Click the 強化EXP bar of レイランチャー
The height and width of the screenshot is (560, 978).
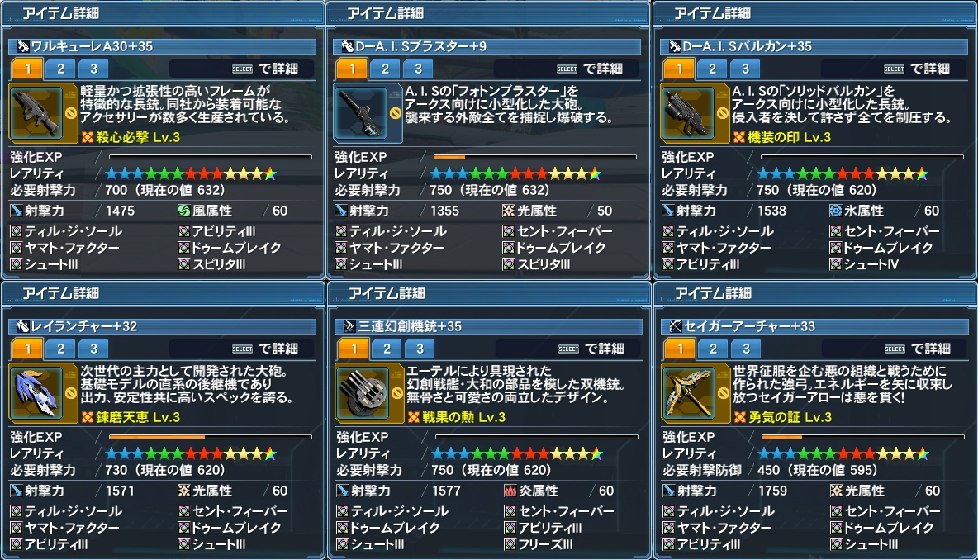tap(210, 437)
